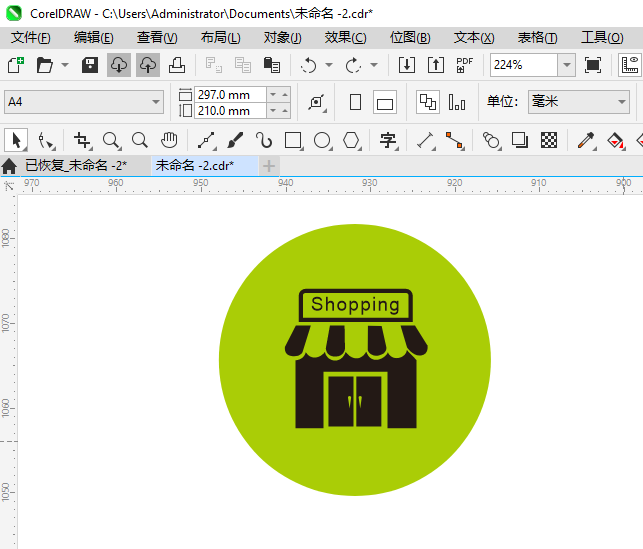
Task: Click the 297.0 mm page width field
Action: (x=230, y=95)
